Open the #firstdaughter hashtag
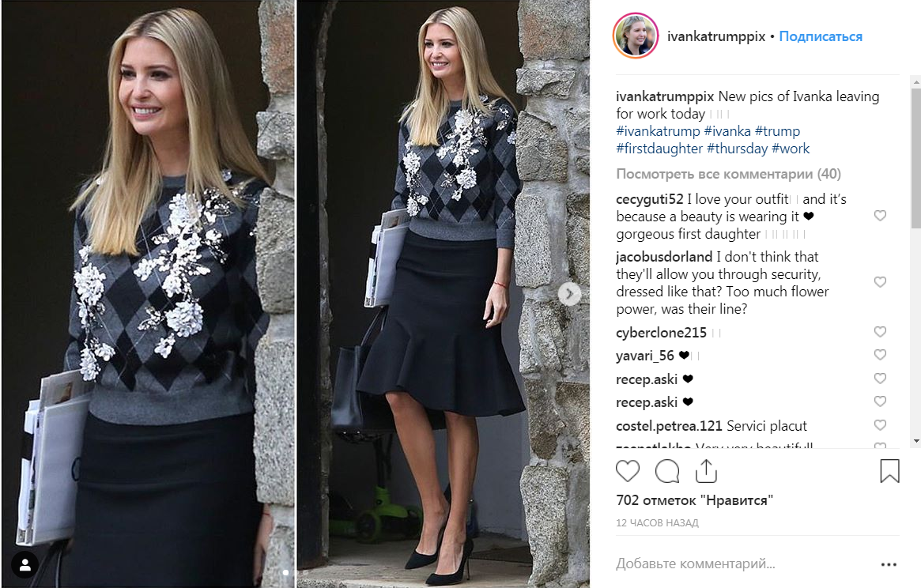The height and width of the screenshot is (588, 921). pos(659,149)
